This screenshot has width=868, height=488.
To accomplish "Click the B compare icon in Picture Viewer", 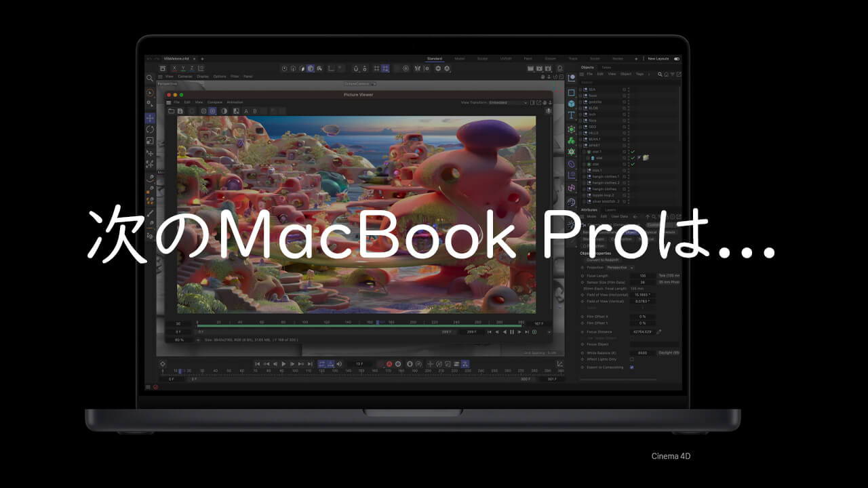I will pyautogui.click(x=256, y=110).
